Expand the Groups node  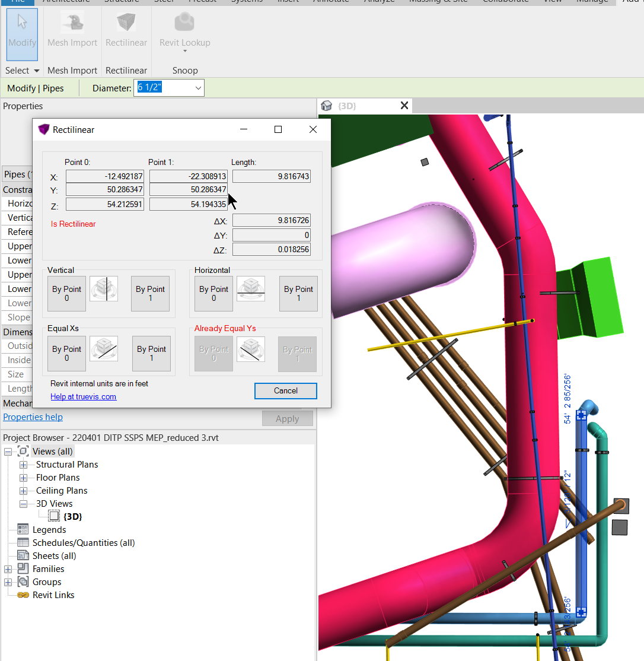point(8,582)
